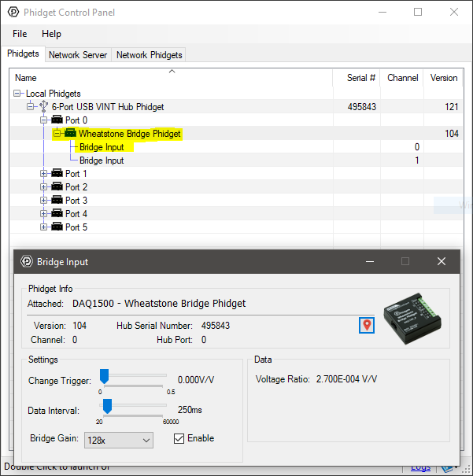Click the green Wheatstone Bridge Phidget icon
473x476 pixels.
click(70, 134)
